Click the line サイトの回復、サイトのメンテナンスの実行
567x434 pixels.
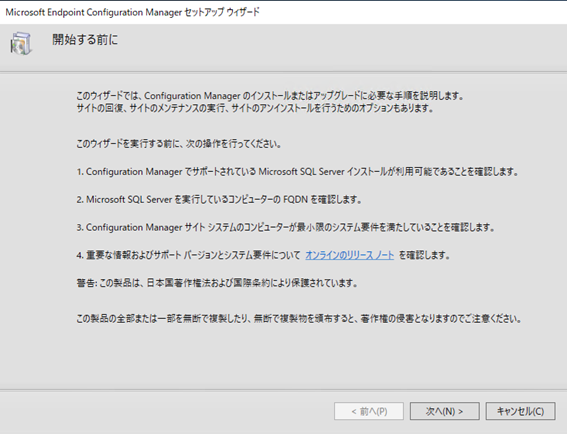255,108
